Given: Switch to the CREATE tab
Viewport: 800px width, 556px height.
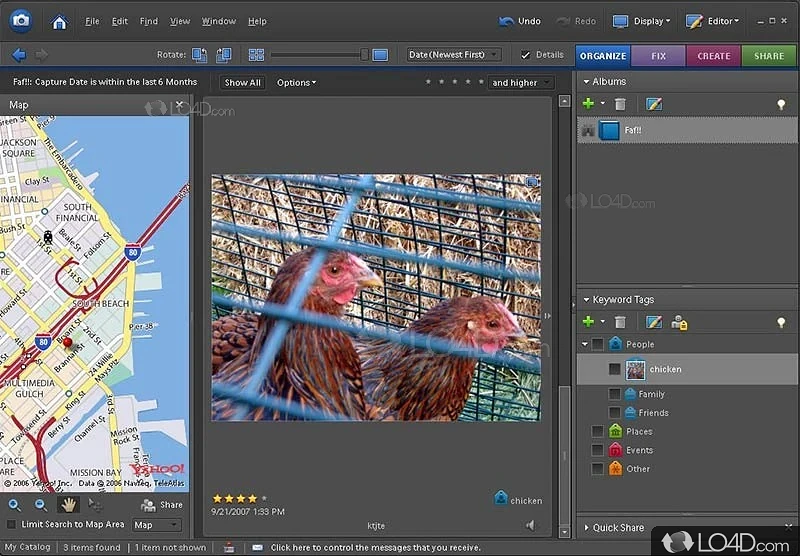Looking at the screenshot, I should (713, 56).
